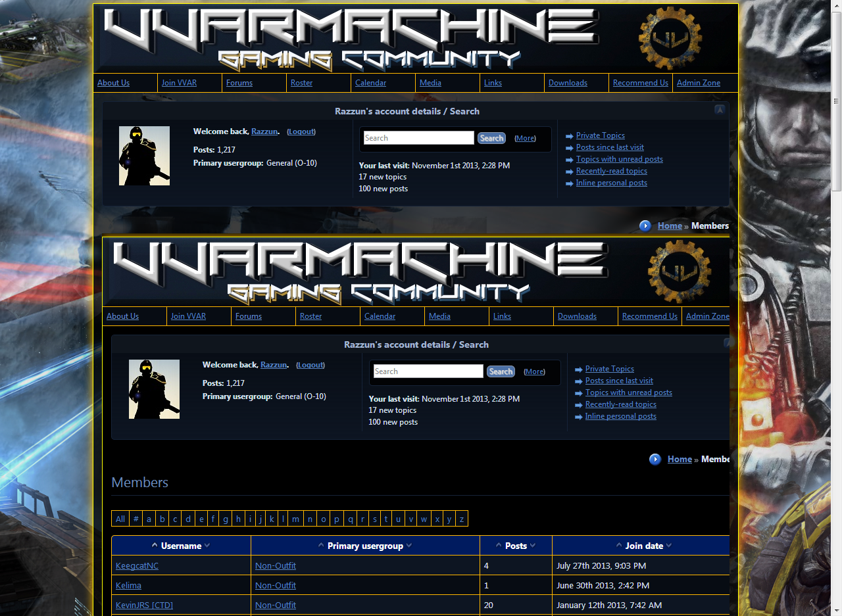Viewport: 842px width, 616px height.
Task: Open Non-Outfit usergroup in Kelima row
Action: tap(276, 585)
